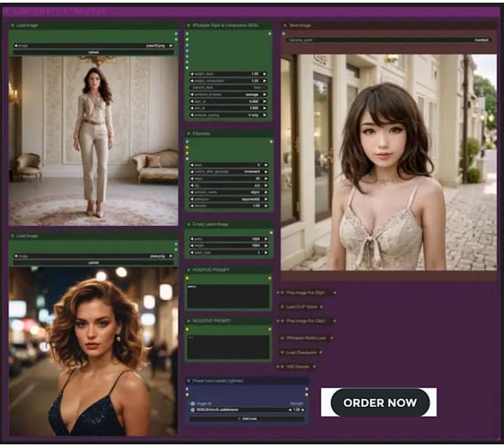Viewport: 504px width, 447px height.
Task: Click the Add Lora button
Action: point(245,419)
